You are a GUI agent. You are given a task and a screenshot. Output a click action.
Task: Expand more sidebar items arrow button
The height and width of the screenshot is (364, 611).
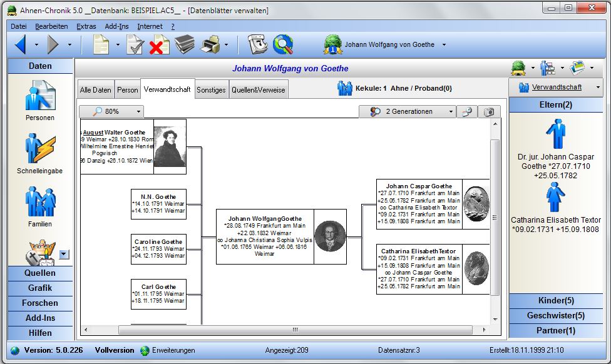pos(64,255)
